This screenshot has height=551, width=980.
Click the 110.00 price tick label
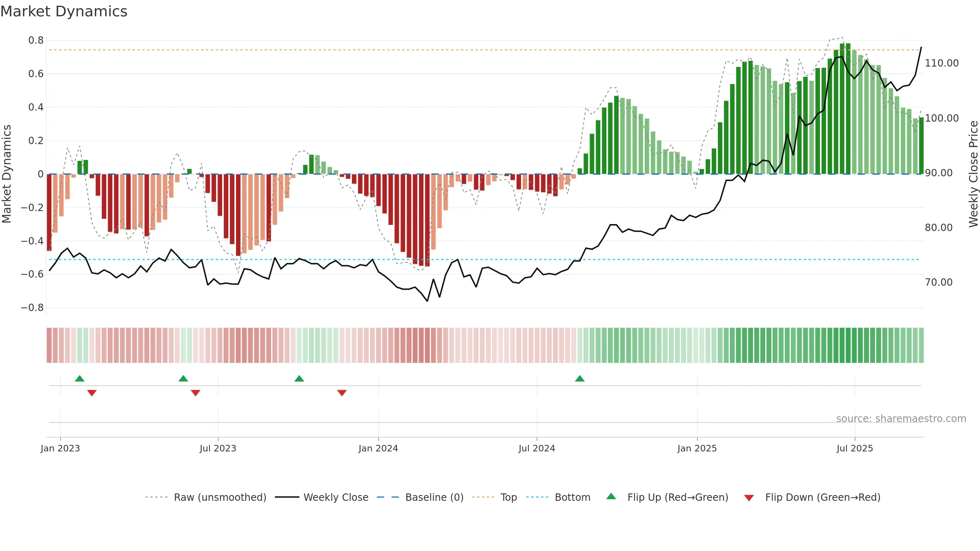[942, 63]
